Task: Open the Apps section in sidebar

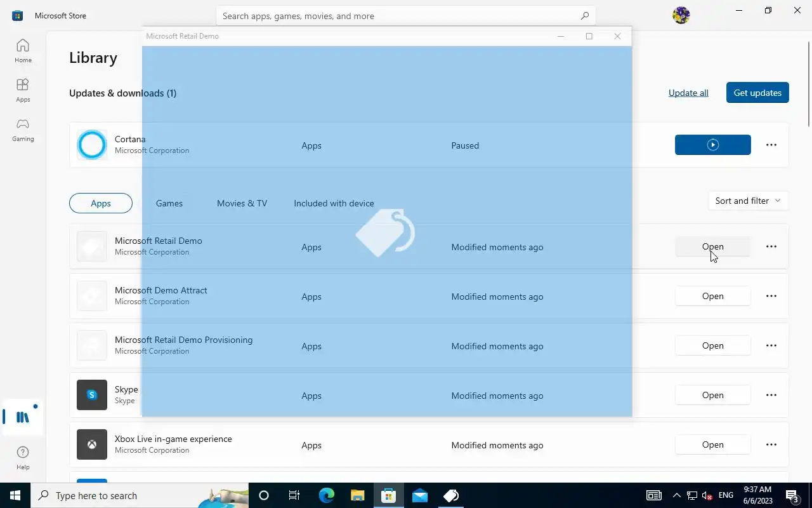Action: [x=23, y=90]
